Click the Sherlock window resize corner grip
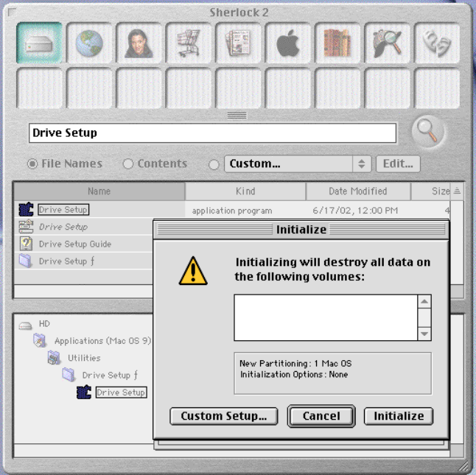 (464, 465)
